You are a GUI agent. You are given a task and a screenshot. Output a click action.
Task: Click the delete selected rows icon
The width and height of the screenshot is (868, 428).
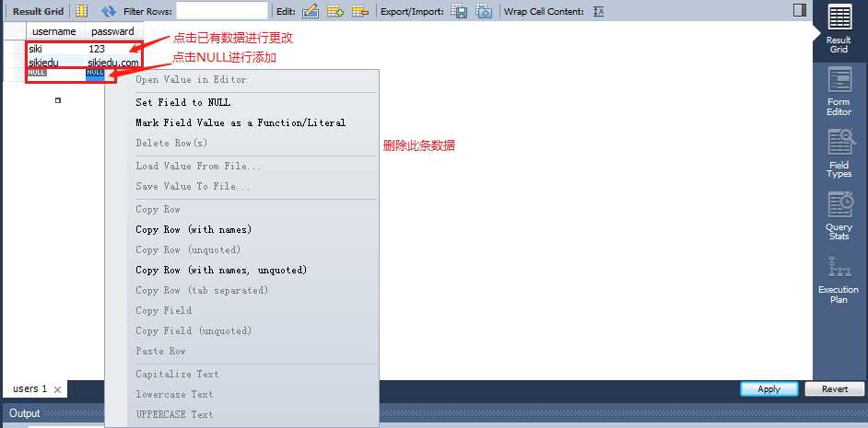(x=360, y=11)
